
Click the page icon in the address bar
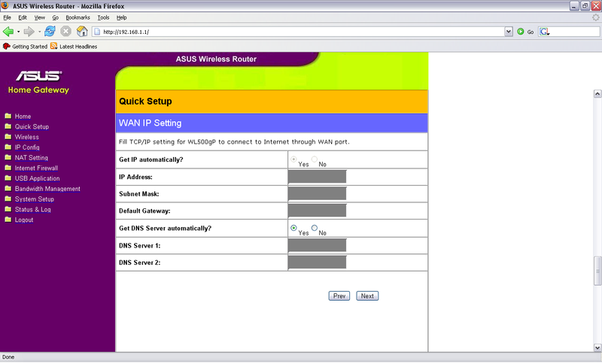(97, 32)
